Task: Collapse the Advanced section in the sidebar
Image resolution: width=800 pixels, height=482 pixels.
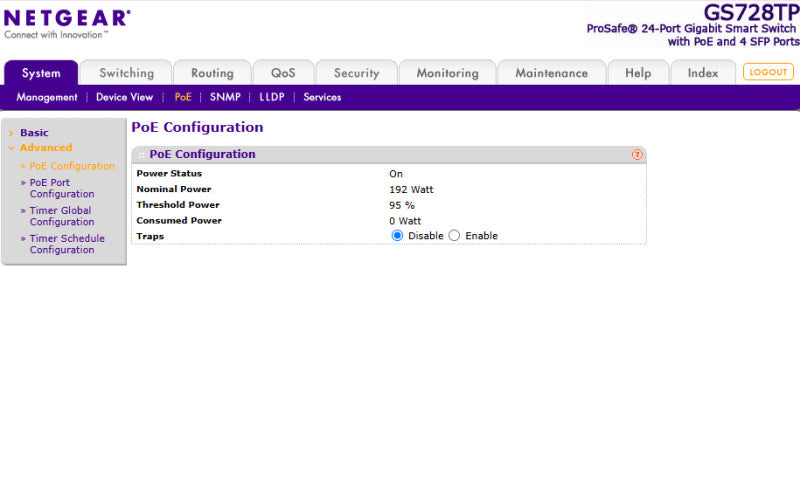Action: (x=46, y=147)
